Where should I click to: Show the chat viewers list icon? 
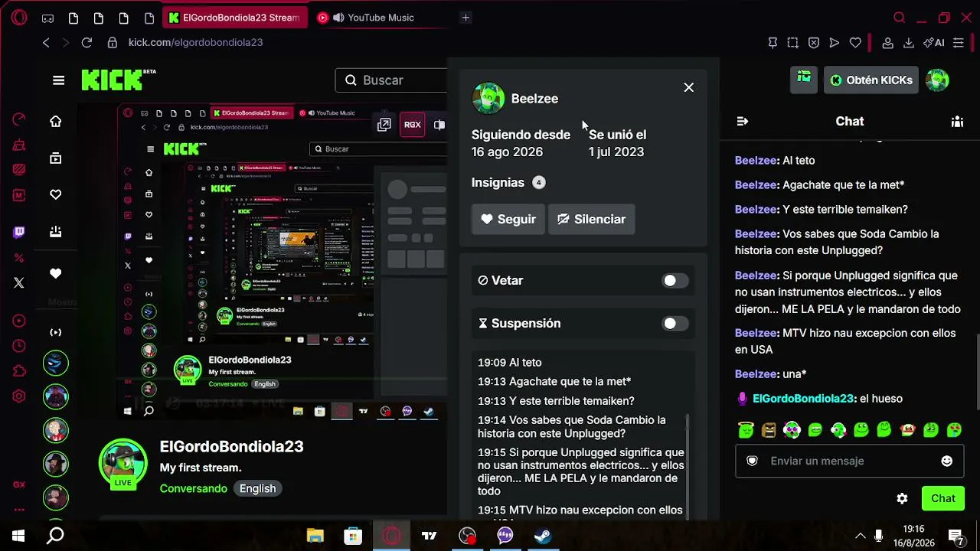pyautogui.click(x=957, y=122)
